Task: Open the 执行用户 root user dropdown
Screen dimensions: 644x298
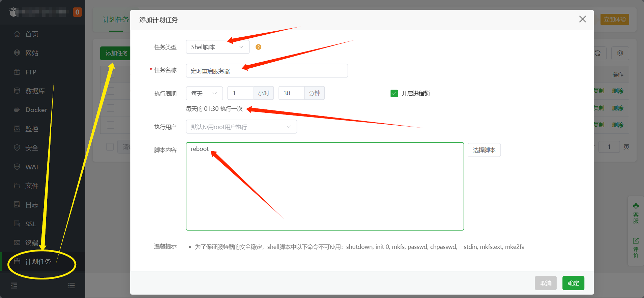Action: tap(241, 127)
